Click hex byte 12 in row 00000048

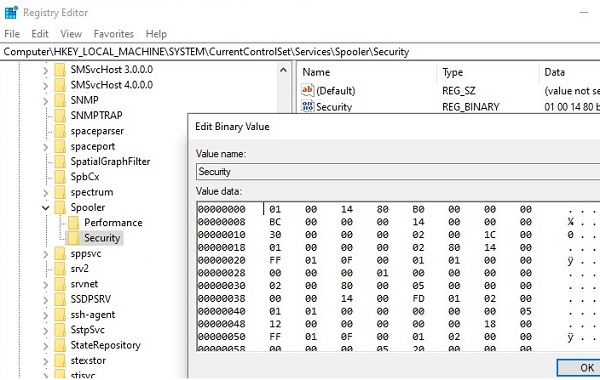tap(275, 324)
